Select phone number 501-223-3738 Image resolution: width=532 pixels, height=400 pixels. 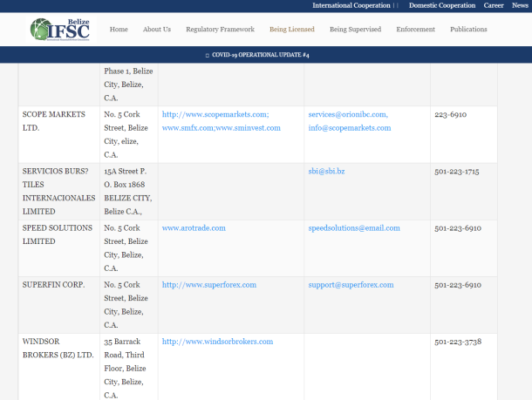pos(458,342)
